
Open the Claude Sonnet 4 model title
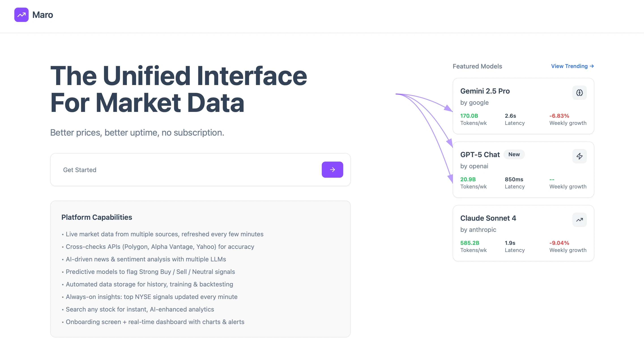(488, 218)
